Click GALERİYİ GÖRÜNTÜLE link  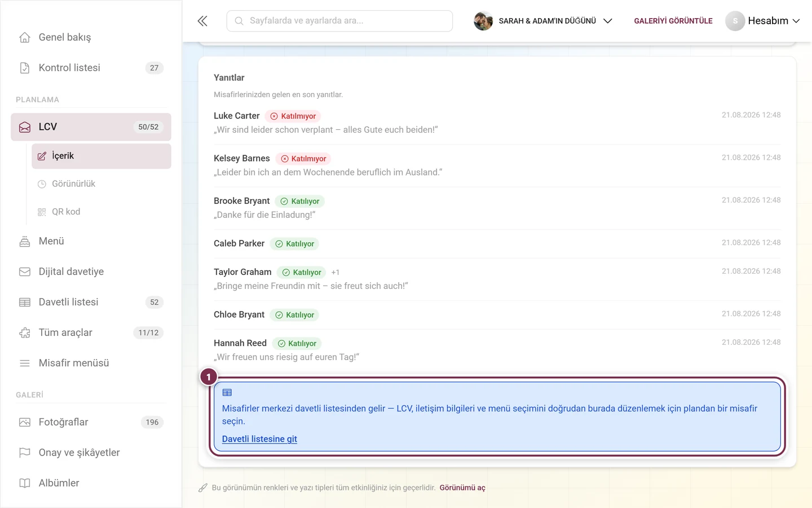click(673, 21)
